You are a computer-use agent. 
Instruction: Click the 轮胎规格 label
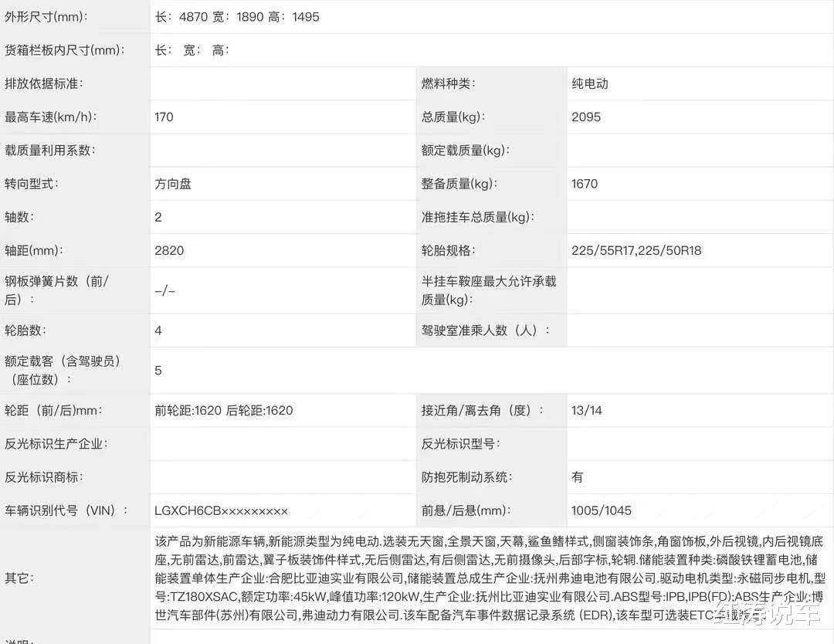click(x=448, y=250)
